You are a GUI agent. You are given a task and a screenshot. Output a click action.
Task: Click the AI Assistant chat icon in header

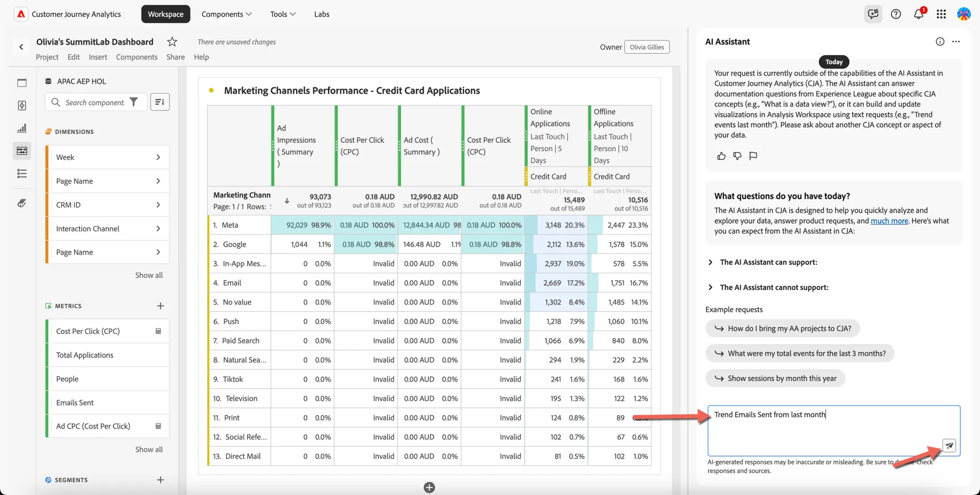(873, 14)
